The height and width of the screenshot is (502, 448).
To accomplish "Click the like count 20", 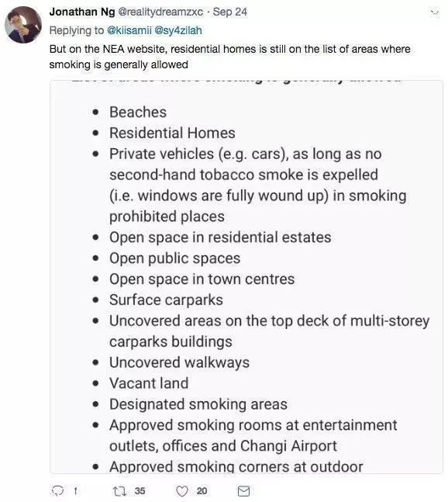I will click(x=202, y=491).
